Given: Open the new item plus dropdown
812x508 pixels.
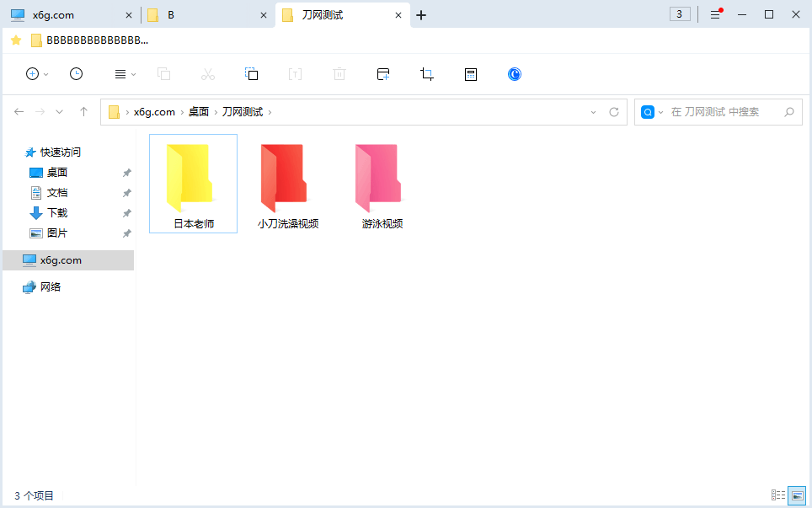Looking at the screenshot, I should click(x=37, y=74).
